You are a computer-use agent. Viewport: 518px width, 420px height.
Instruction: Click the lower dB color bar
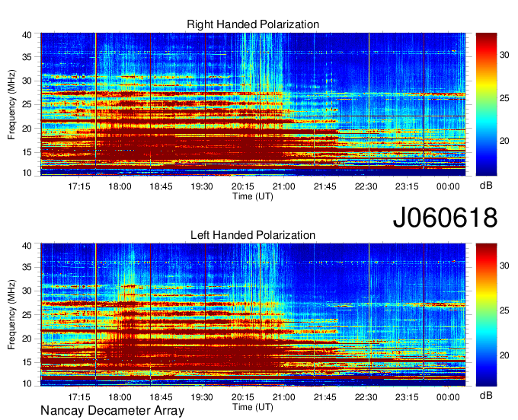tap(486, 315)
